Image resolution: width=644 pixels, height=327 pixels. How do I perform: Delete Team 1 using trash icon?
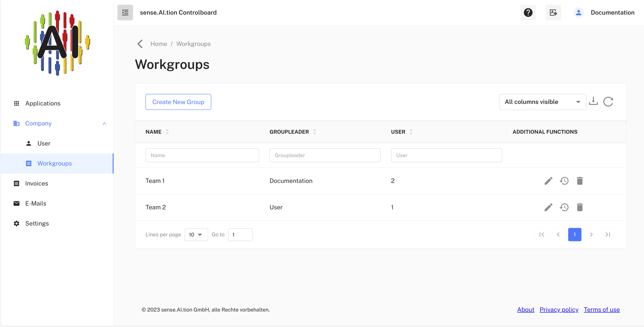click(x=580, y=181)
